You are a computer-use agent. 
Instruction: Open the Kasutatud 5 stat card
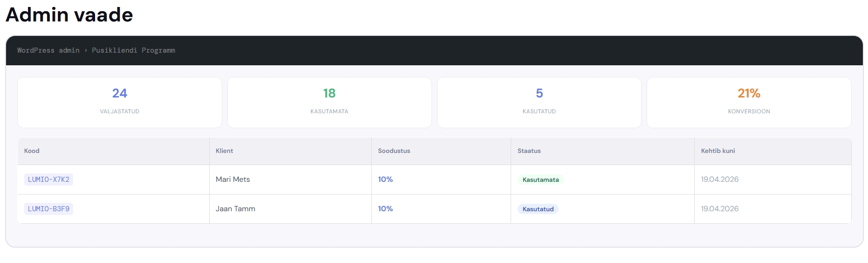click(x=539, y=103)
